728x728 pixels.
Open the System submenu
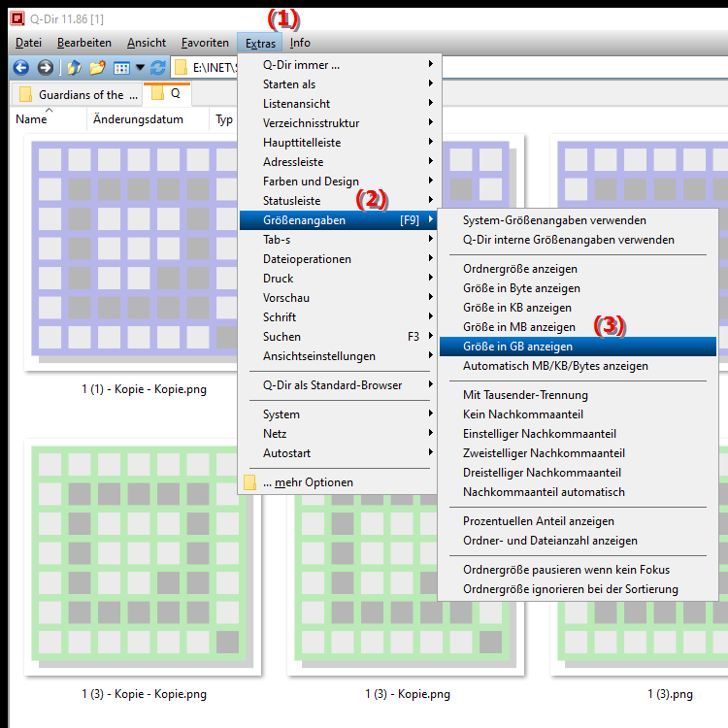click(x=339, y=414)
